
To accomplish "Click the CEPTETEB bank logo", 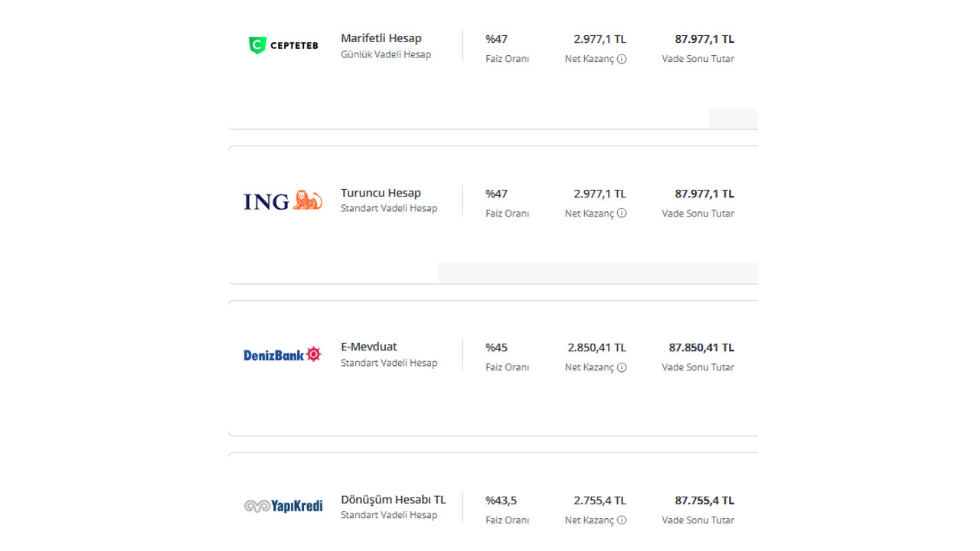I will 283,45.
